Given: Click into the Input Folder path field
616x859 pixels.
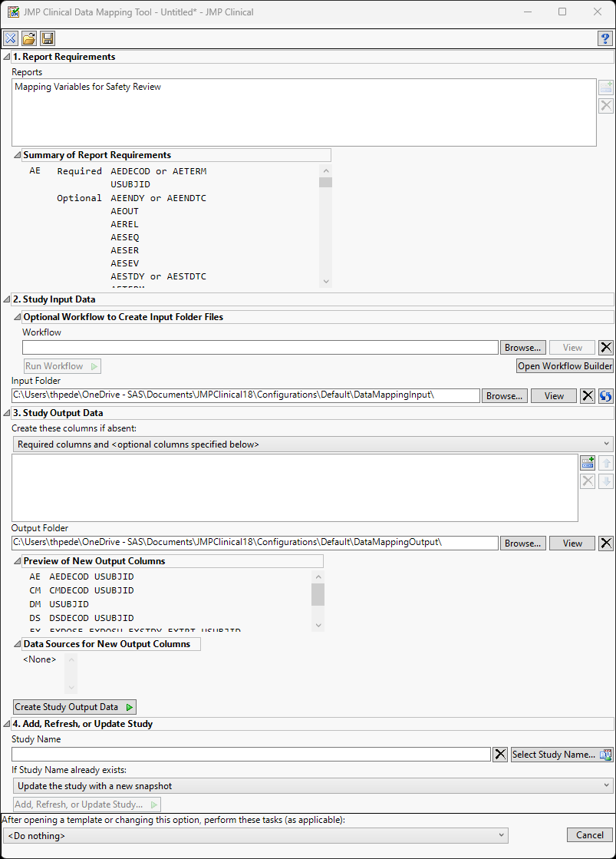Looking at the screenshot, I should (245, 395).
